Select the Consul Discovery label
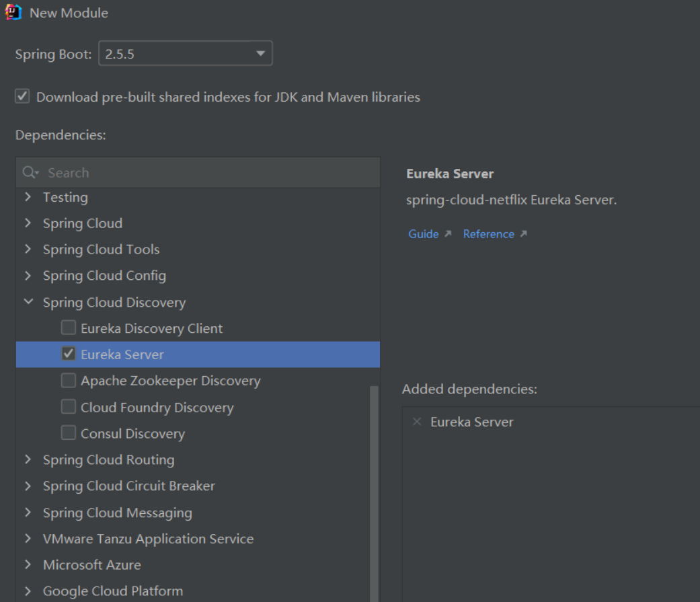This screenshot has height=602, width=700. (133, 434)
